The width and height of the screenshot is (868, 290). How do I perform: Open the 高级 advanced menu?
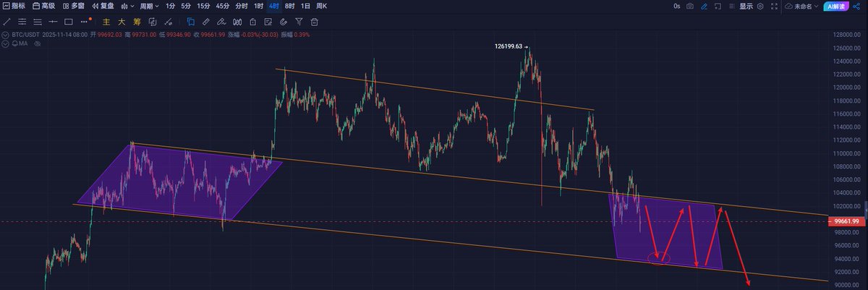[x=43, y=6]
